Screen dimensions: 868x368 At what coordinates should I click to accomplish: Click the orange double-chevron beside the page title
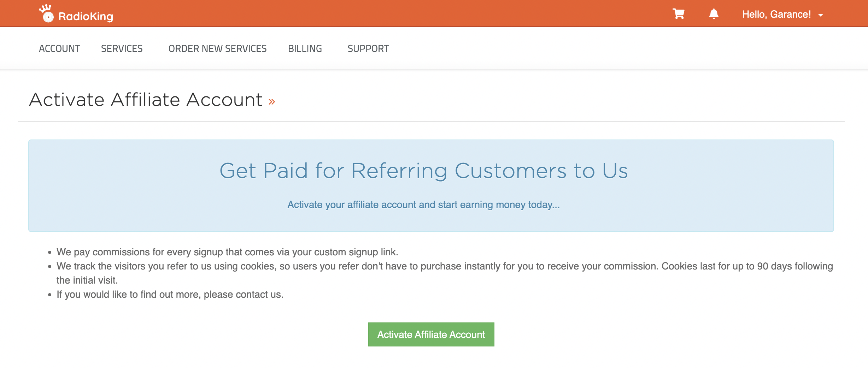pos(271,102)
